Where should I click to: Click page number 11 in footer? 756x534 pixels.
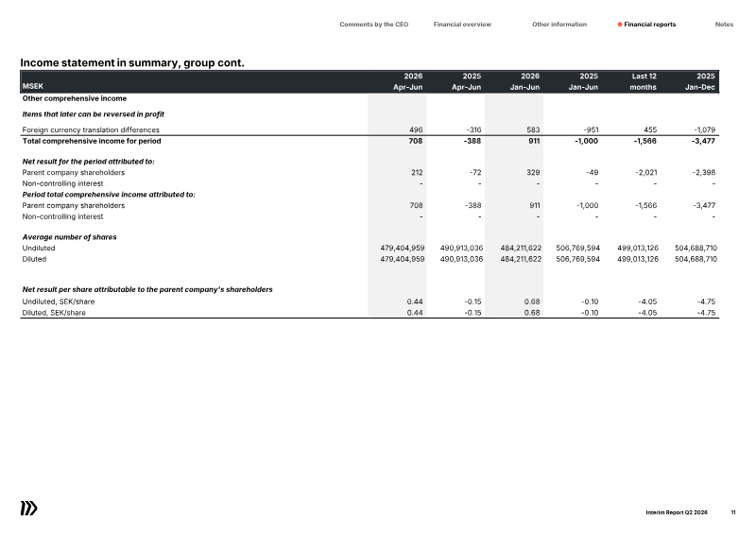733,512
